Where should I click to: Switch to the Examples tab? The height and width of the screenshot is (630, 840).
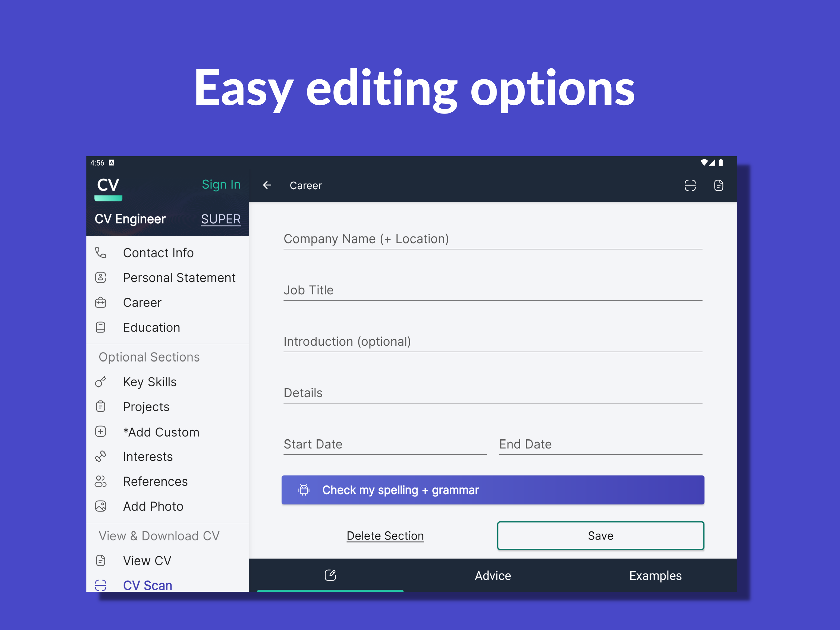pos(655,575)
